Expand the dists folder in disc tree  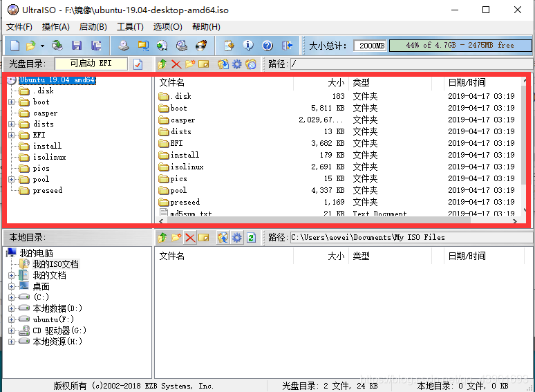[x=11, y=124]
